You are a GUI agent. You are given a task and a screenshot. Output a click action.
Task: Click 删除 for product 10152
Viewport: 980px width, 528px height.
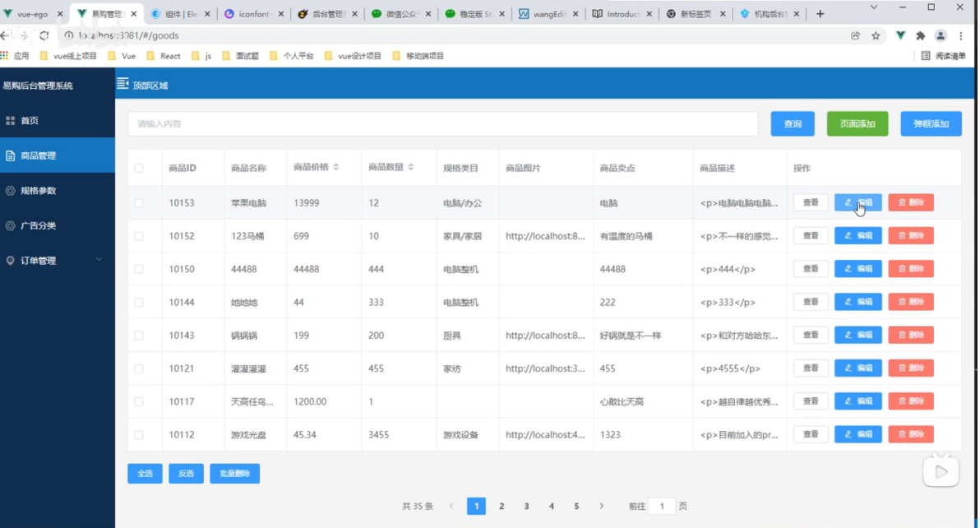911,235
